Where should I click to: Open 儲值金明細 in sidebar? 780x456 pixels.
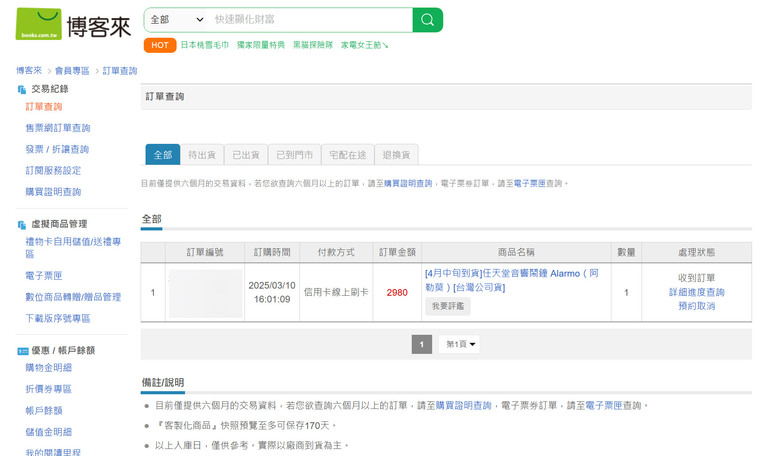(x=48, y=432)
